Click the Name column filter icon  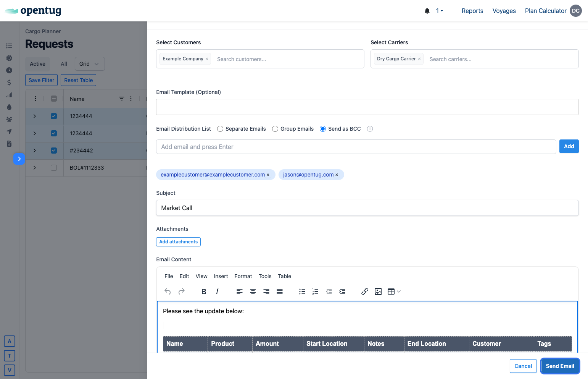[122, 99]
